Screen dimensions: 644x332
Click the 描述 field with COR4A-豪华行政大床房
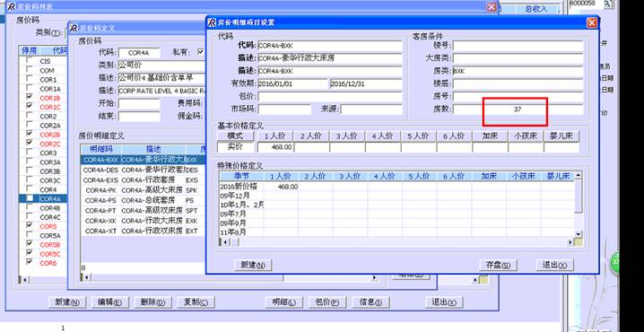click(x=330, y=58)
